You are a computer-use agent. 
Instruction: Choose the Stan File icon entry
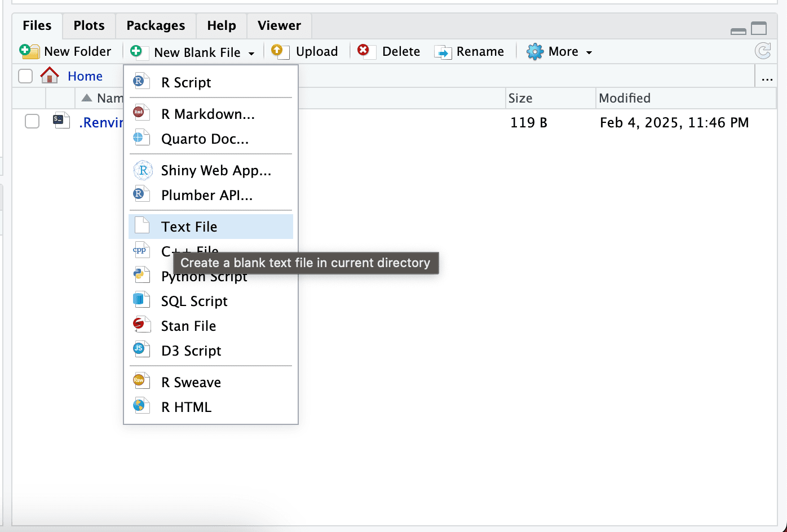[141, 326]
